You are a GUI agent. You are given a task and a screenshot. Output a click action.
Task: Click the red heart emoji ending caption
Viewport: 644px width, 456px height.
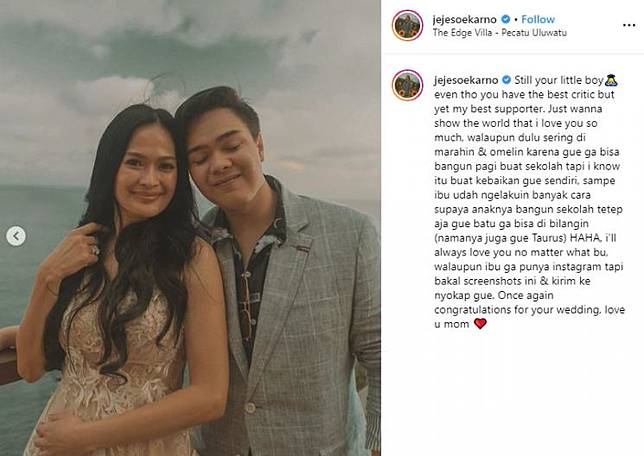pos(480,324)
